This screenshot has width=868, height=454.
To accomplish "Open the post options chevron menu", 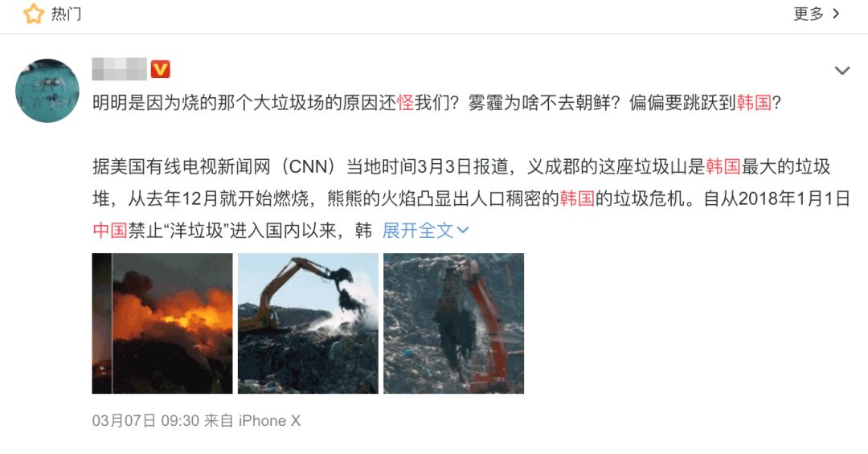I will (842, 71).
